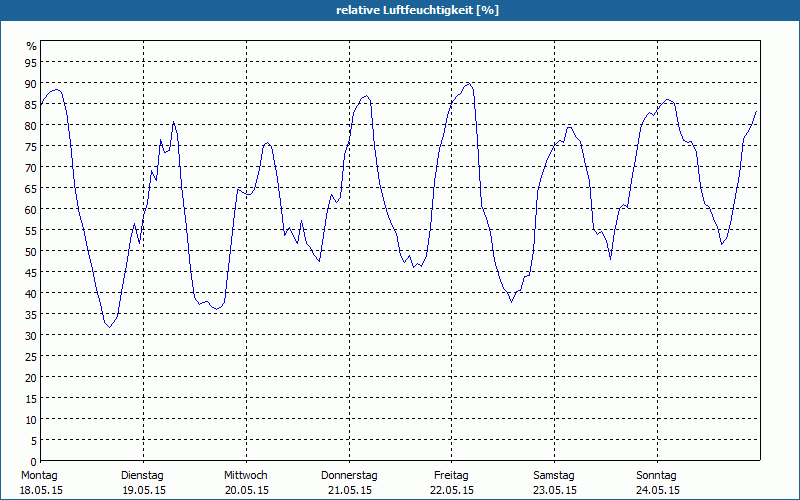Select the date "19.05.15"
This screenshot has height=500, width=800.
tap(144, 490)
